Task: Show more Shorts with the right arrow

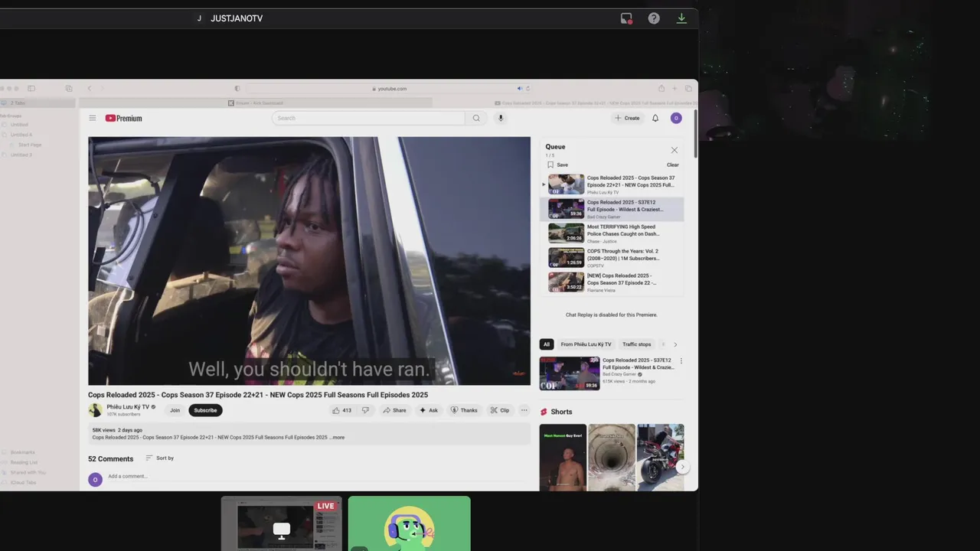Action: pyautogui.click(x=682, y=467)
